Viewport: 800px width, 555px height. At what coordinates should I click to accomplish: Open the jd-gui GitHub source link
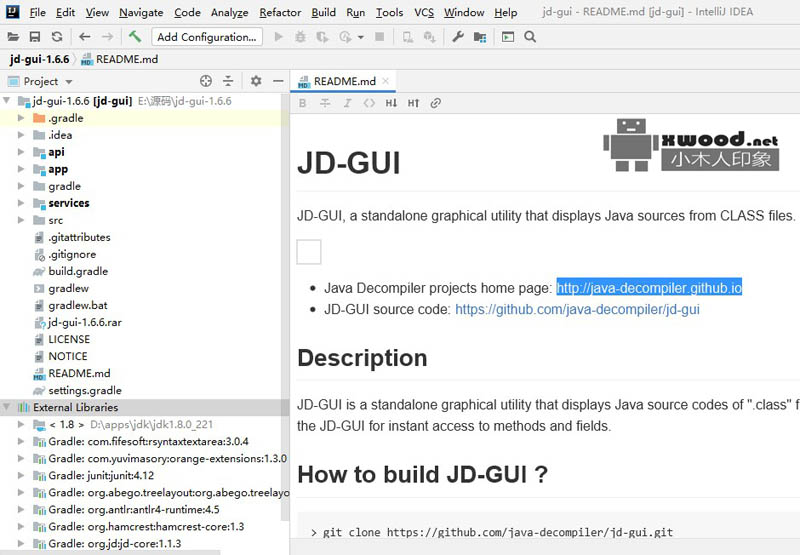pos(577,310)
